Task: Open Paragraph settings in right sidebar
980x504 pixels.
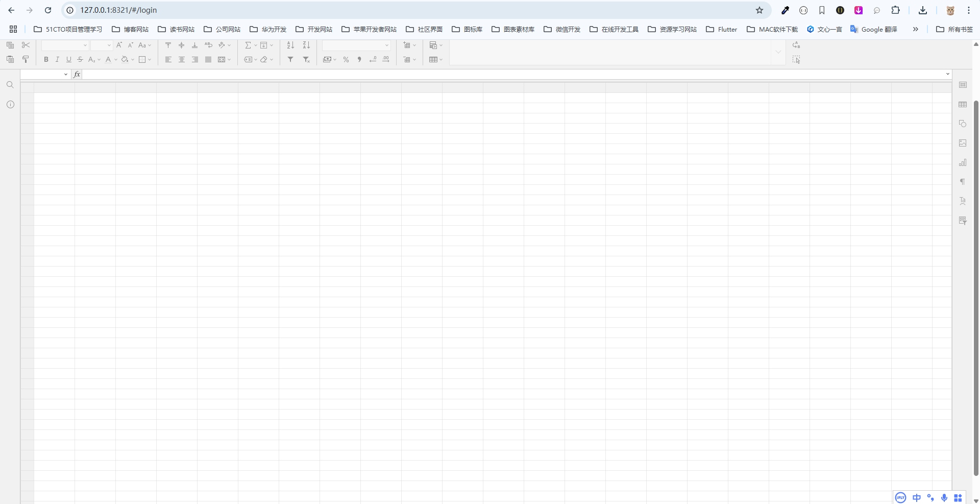Action: click(x=963, y=182)
